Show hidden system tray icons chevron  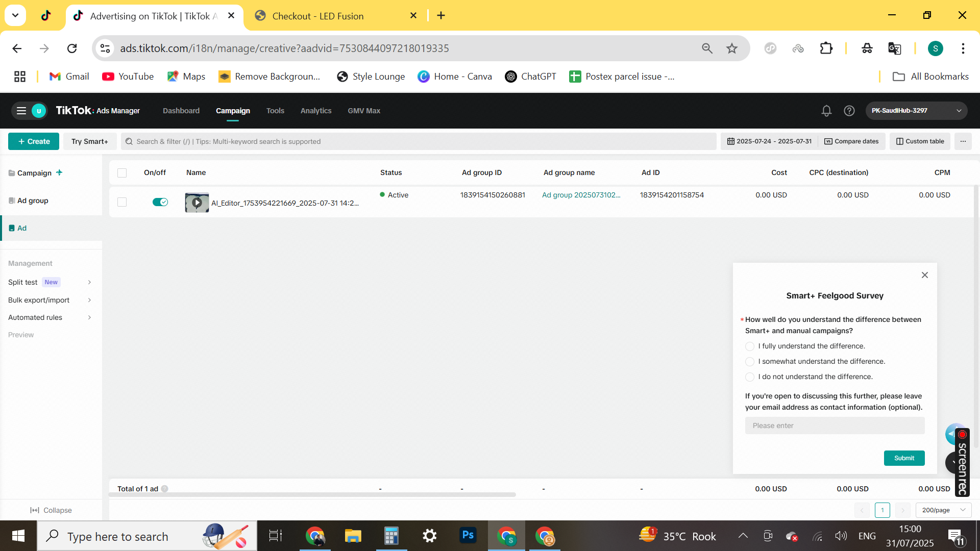[743, 536]
